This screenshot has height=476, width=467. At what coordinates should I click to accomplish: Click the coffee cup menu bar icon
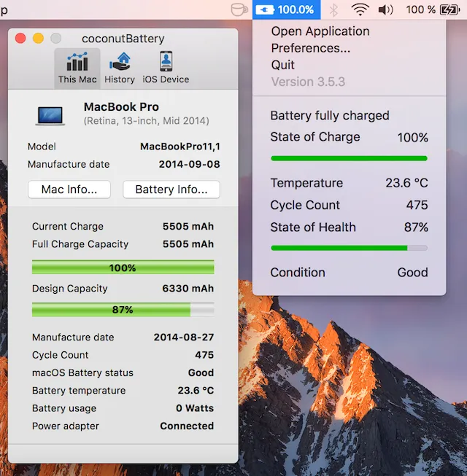(239, 9)
